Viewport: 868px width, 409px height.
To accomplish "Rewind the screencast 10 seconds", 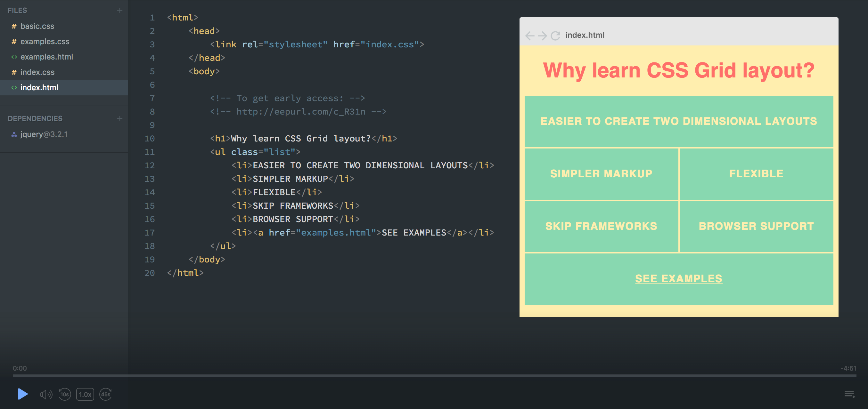I will tap(65, 394).
